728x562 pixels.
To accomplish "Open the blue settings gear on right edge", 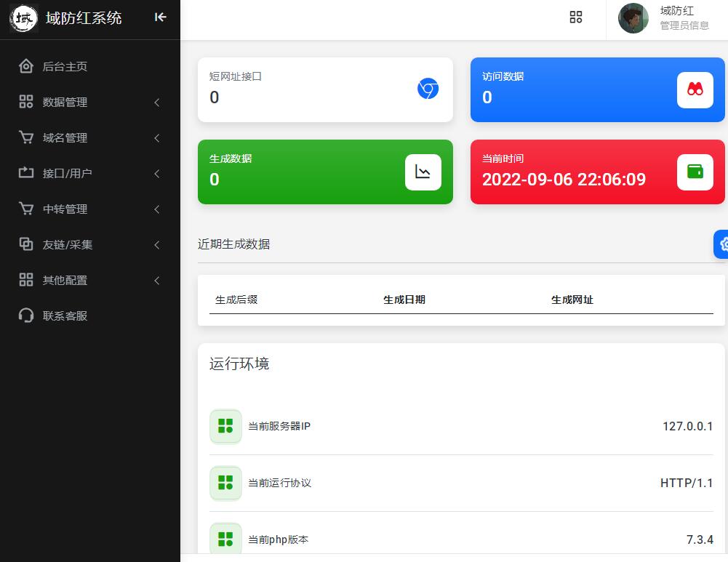I will coord(722,244).
